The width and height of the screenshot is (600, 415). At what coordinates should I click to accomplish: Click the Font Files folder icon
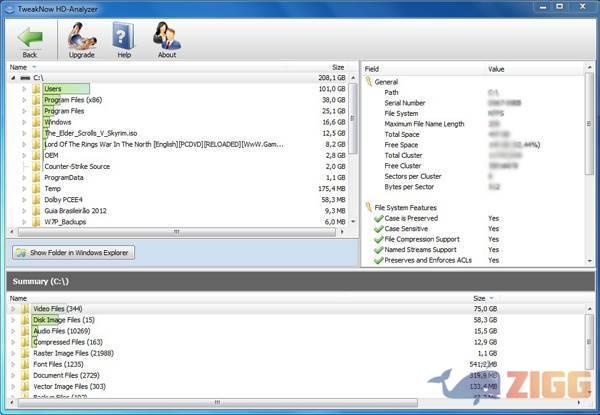(25, 365)
